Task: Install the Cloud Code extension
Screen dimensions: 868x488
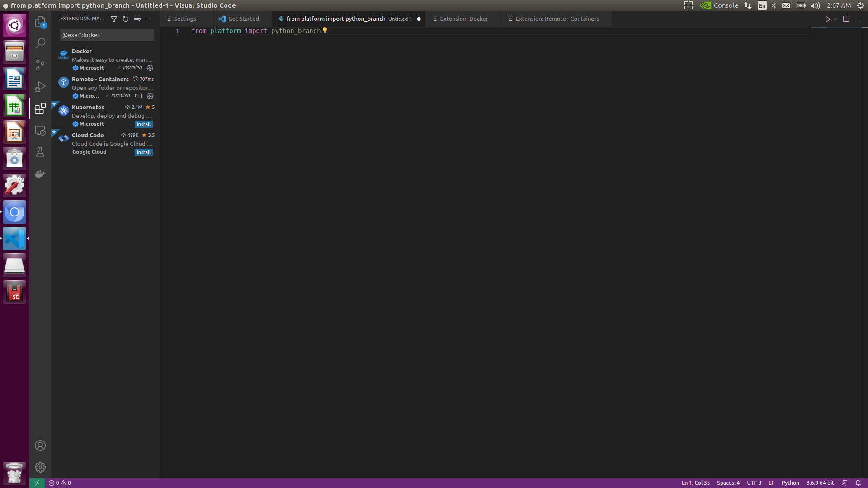Action: click(x=143, y=152)
